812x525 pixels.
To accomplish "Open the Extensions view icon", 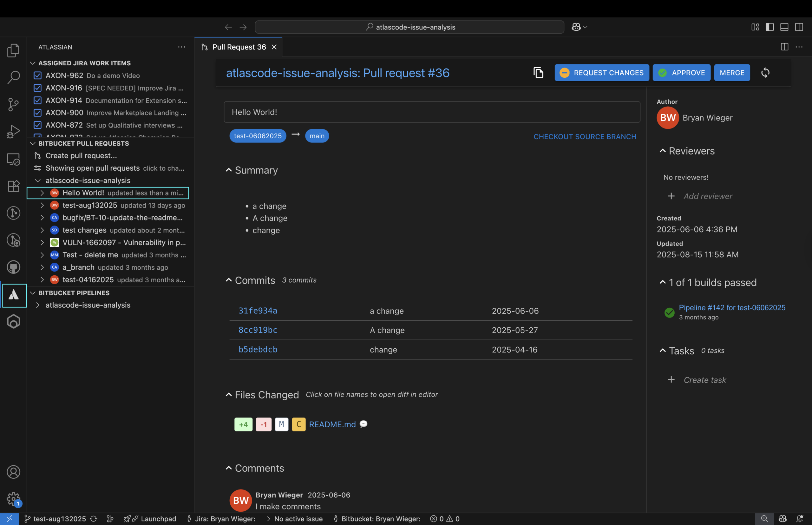I will (x=14, y=186).
